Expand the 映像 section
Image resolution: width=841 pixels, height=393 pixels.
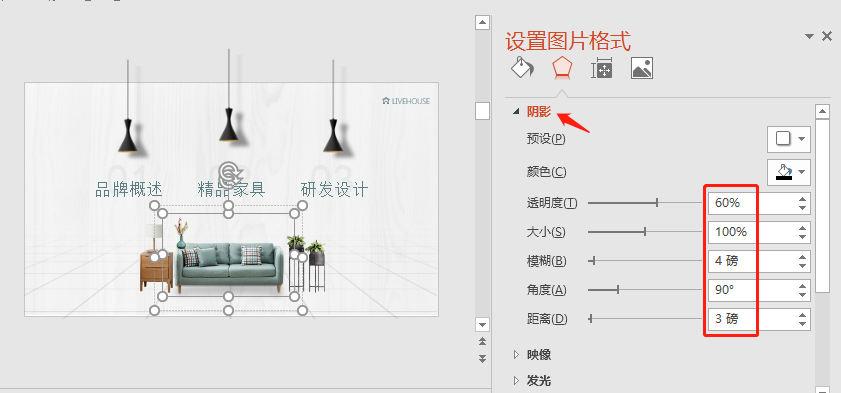point(517,354)
